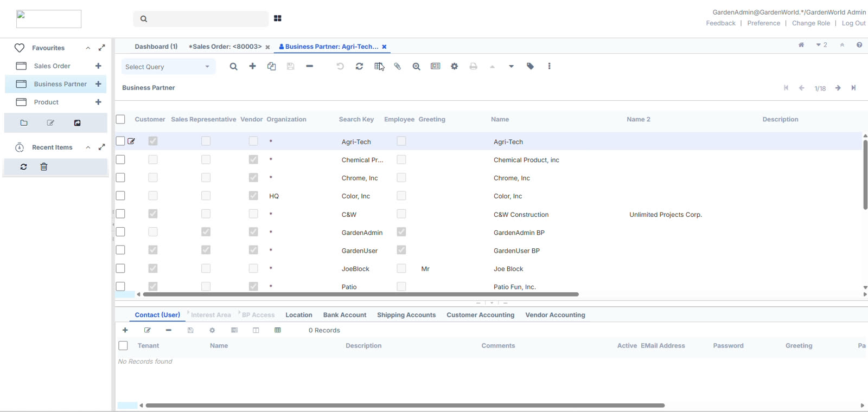
Task: Open the window list dropdown showing 2
Action: (x=821, y=45)
